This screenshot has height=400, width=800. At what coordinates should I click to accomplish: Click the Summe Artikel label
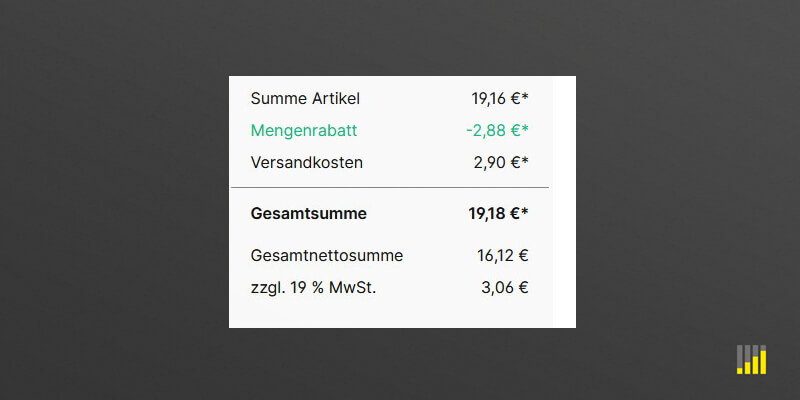pyautogui.click(x=305, y=98)
